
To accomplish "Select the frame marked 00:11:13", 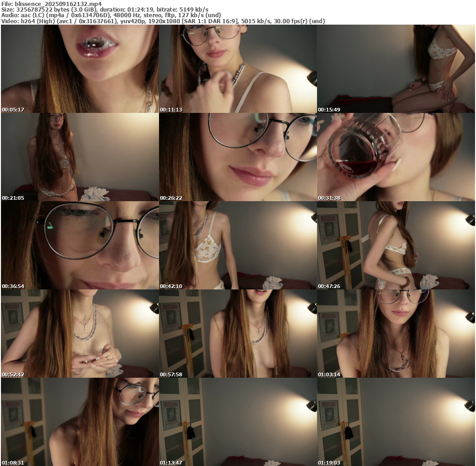I will click(238, 69).
